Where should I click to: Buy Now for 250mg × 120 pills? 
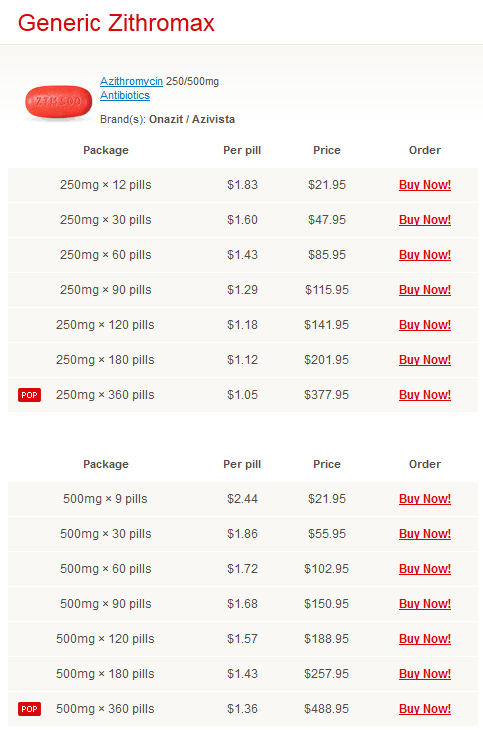(425, 325)
